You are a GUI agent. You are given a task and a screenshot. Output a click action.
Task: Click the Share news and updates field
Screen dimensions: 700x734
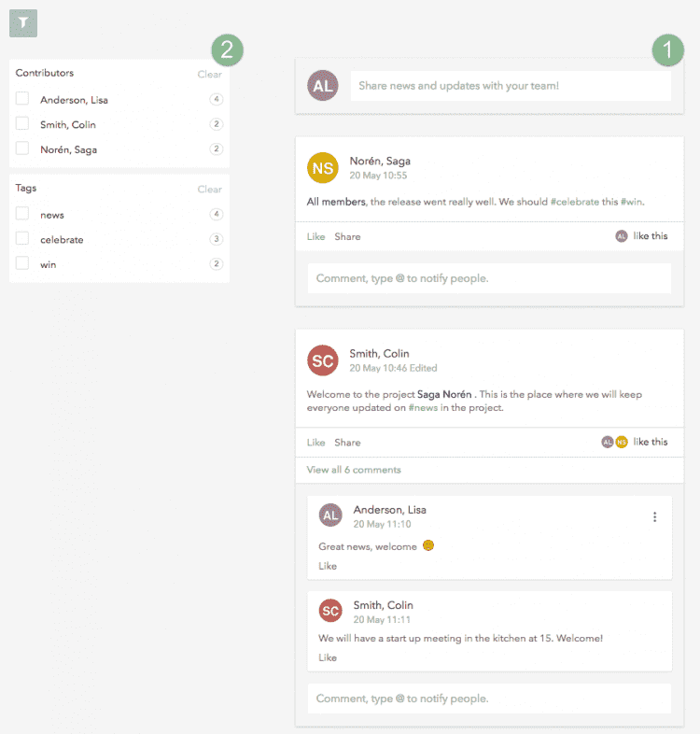point(511,86)
